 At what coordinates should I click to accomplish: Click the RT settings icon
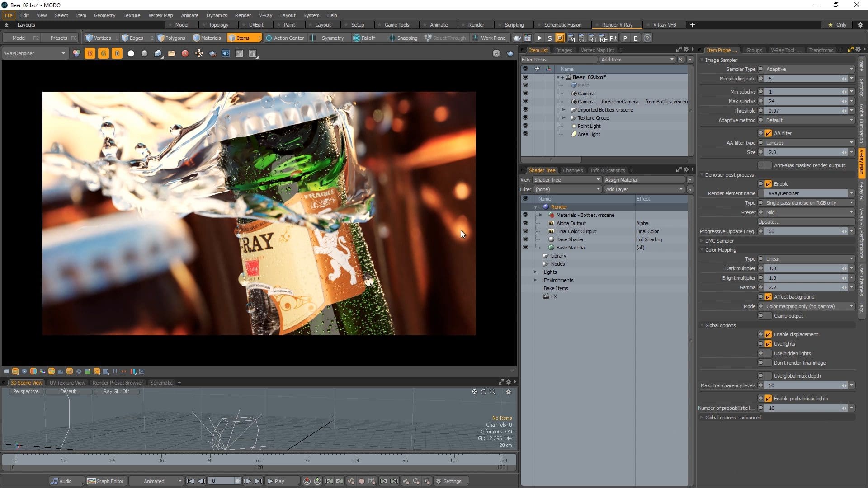click(x=593, y=38)
